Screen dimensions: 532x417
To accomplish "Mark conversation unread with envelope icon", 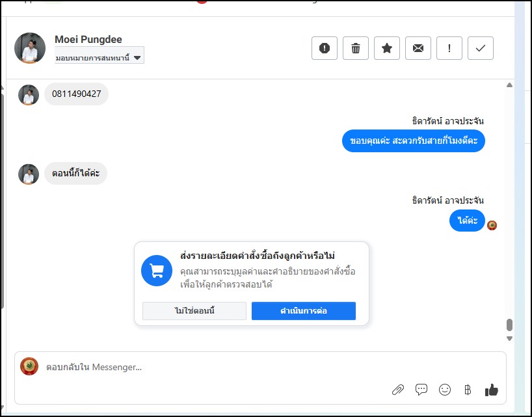I will (418, 48).
